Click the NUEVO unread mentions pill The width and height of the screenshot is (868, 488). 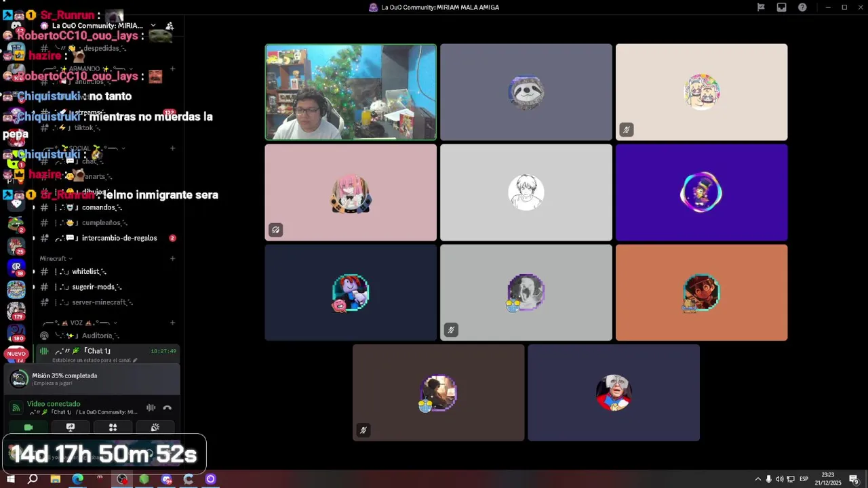[16, 354]
